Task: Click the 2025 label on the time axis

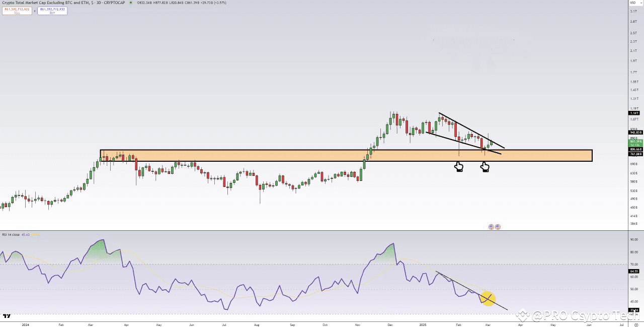Action: [422, 325]
